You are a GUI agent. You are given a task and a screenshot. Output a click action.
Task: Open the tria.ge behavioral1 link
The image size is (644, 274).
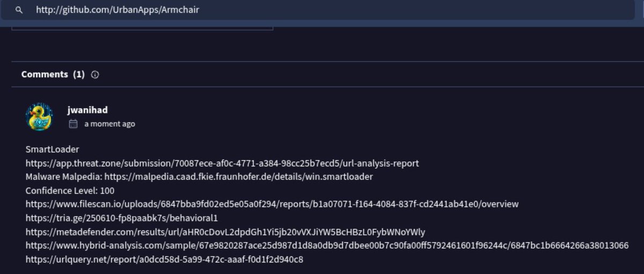(x=121, y=218)
